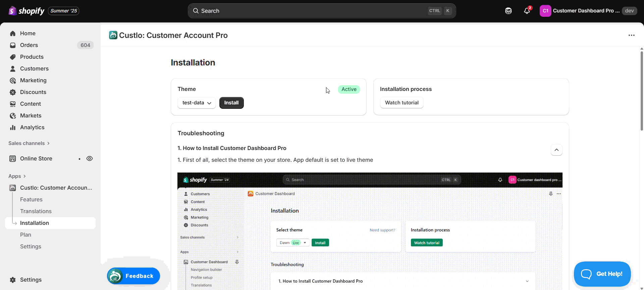Image resolution: width=644 pixels, height=290 pixels.
Task: Open the Feedback button
Action: [x=133, y=276]
